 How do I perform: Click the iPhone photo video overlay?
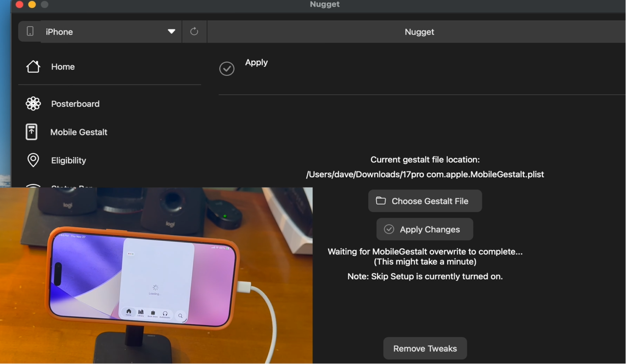(x=156, y=276)
